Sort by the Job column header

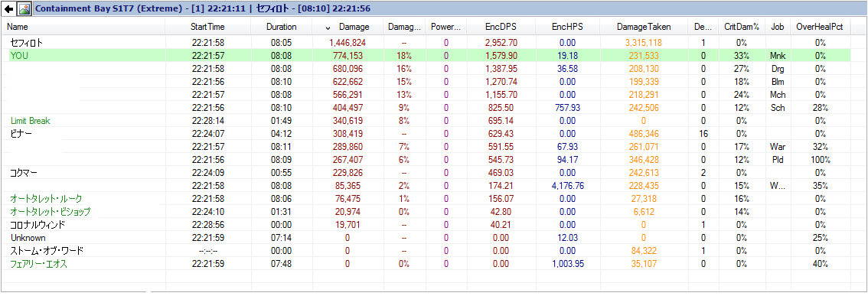click(777, 27)
